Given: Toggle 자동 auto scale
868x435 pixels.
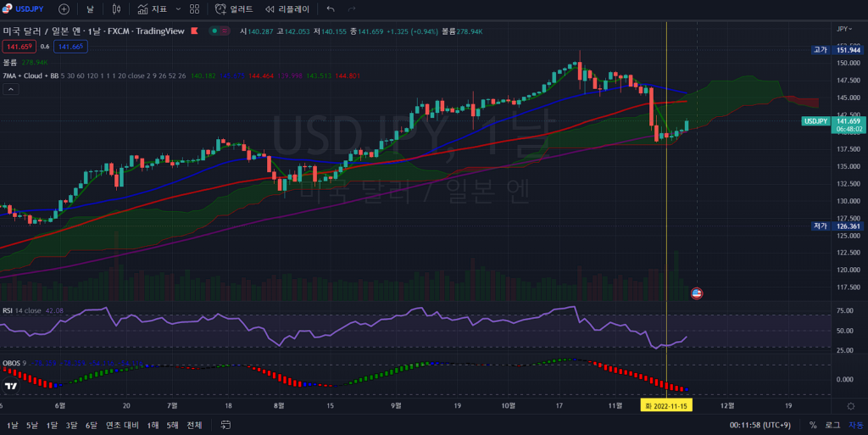Looking at the screenshot, I should click(x=854, y=425).
